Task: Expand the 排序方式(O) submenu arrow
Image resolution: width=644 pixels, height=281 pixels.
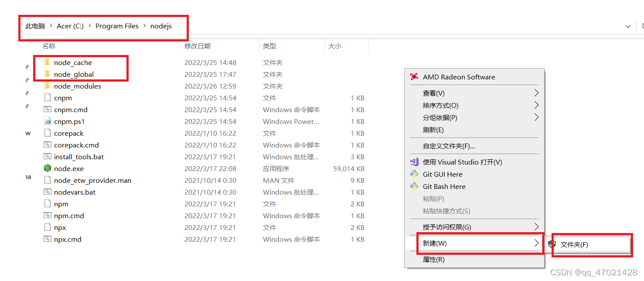Action: coord(536,105)
